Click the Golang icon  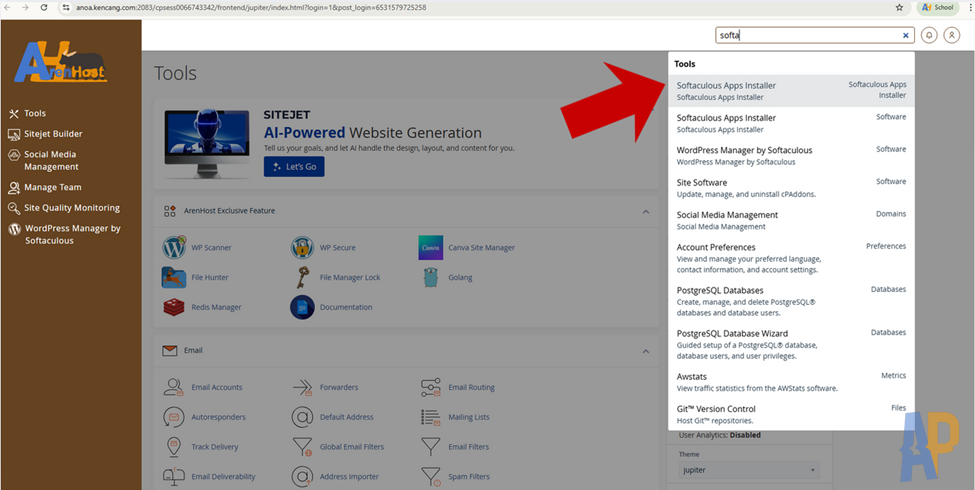pyautogui.click(x=431, y=277)
